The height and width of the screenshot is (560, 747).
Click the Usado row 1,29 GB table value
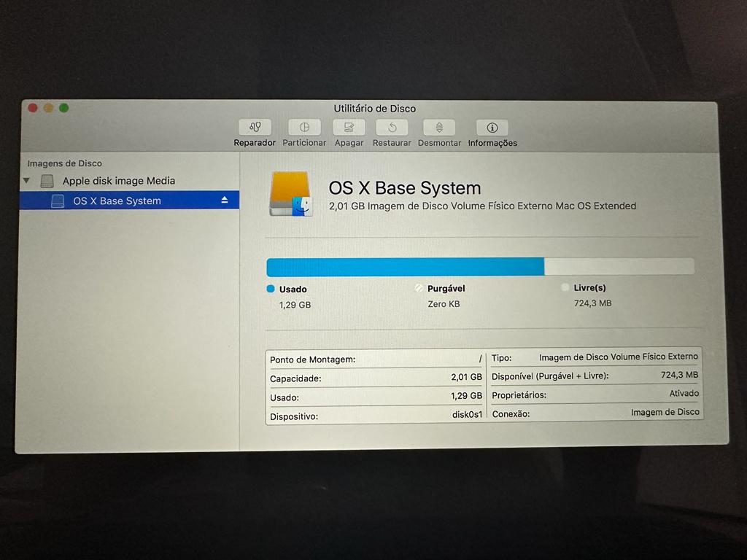pos(466,396)
